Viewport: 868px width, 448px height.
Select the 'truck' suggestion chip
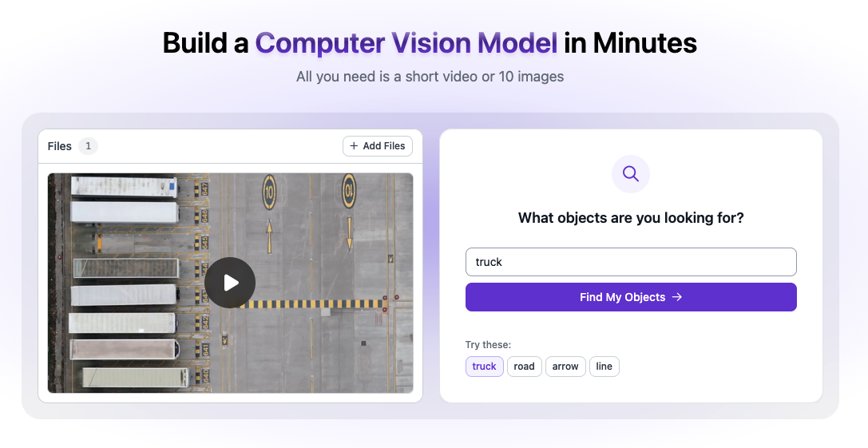484,367
